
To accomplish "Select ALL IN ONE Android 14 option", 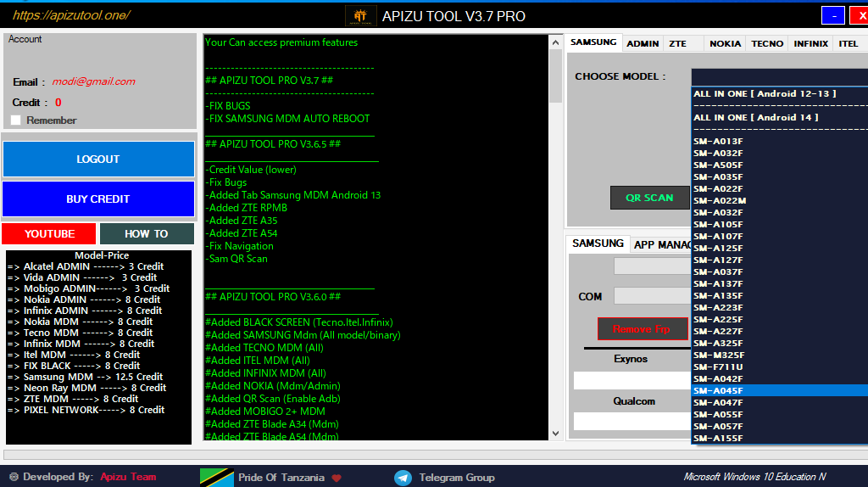I will point(780,117).
